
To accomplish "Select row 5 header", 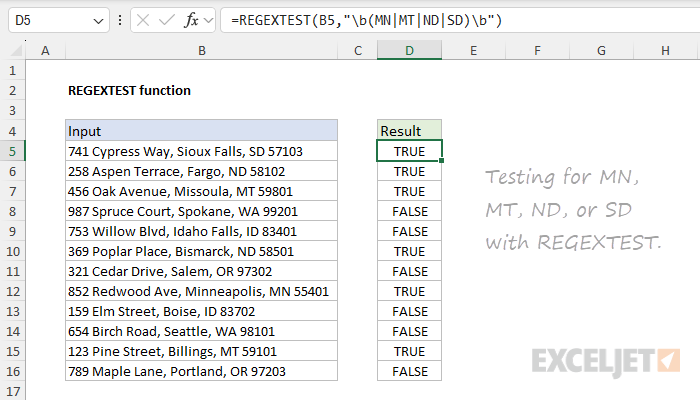I will click(12, 151).
